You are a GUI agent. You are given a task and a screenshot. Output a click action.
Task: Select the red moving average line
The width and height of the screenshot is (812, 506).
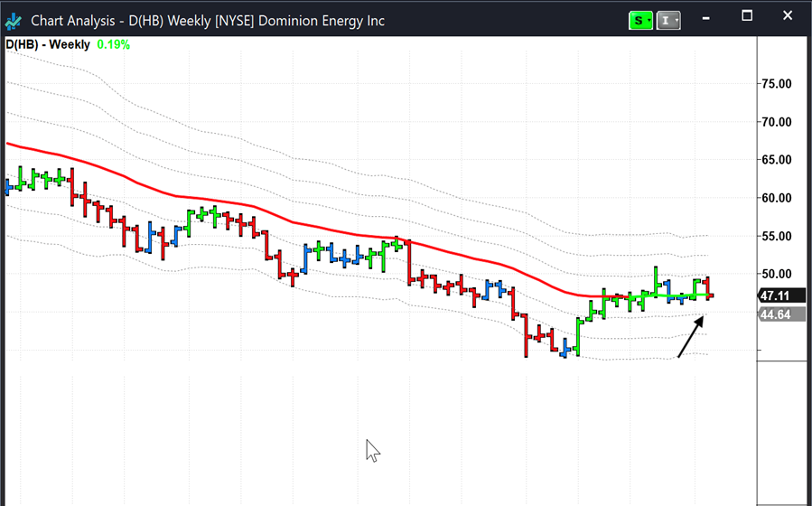pos(271,211)
